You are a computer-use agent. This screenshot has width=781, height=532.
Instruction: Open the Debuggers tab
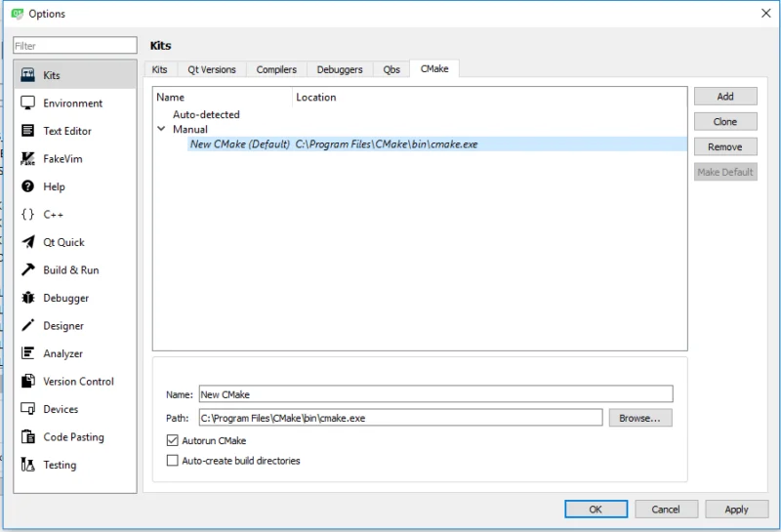(340, 70)
